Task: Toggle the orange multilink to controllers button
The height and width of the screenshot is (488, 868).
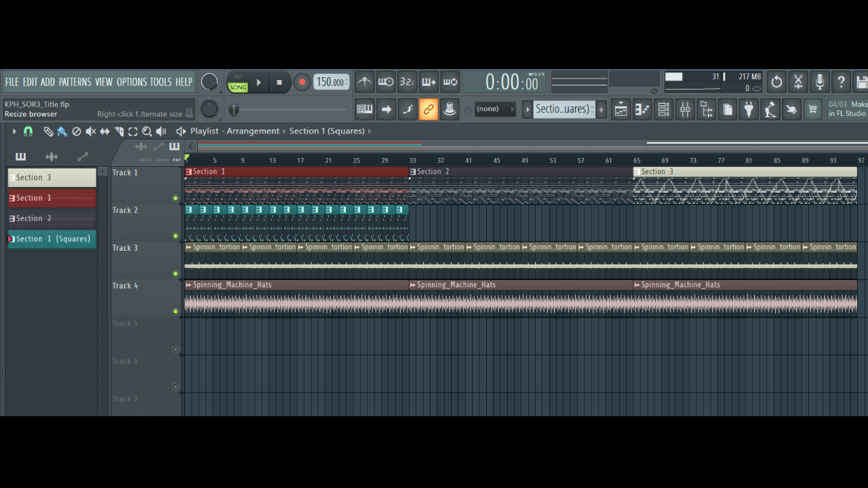Action: [x=429, y=109]
